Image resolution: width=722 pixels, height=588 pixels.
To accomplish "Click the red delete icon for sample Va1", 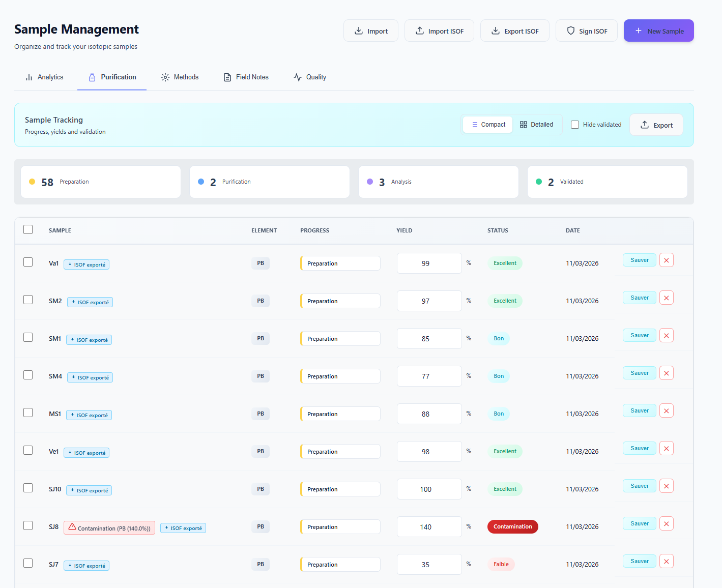I will (666, 260).
